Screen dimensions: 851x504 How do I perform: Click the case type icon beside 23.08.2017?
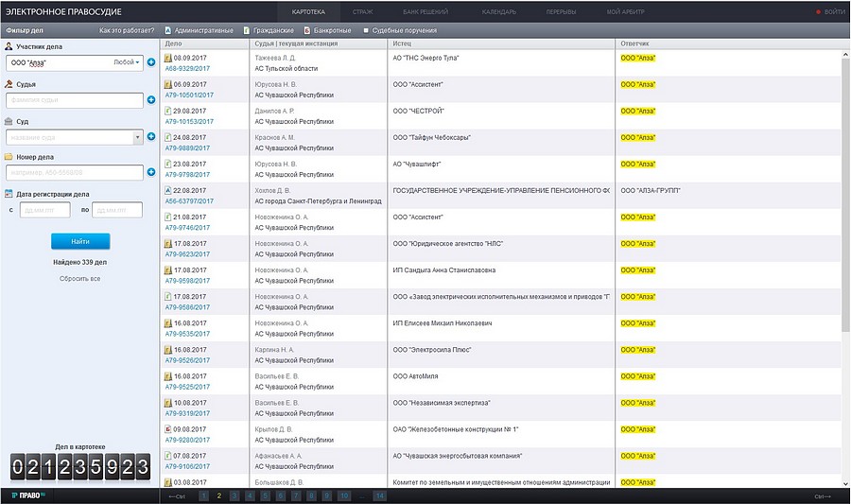(168, 164)
